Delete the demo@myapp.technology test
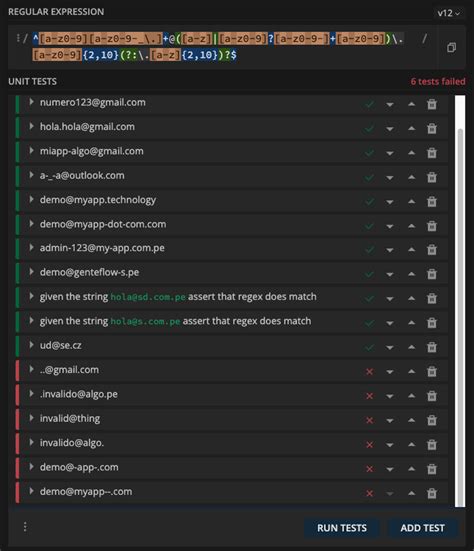This screenshot has width=474, height=551. [x=431, y=202]
